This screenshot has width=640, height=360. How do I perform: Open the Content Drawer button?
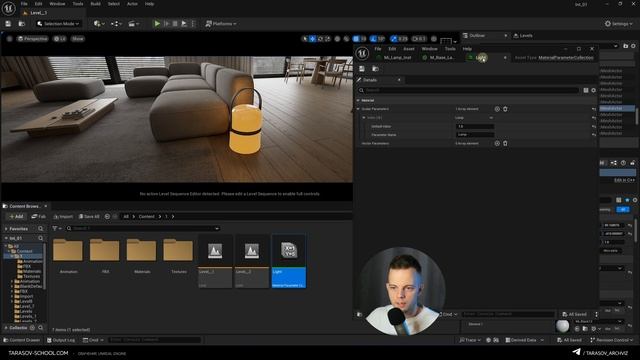click(22, 340)
